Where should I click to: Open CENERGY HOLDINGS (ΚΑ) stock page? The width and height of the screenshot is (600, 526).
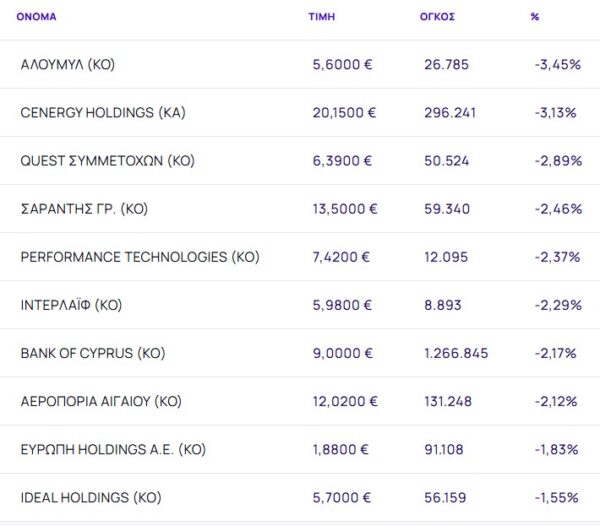(102, 113)
